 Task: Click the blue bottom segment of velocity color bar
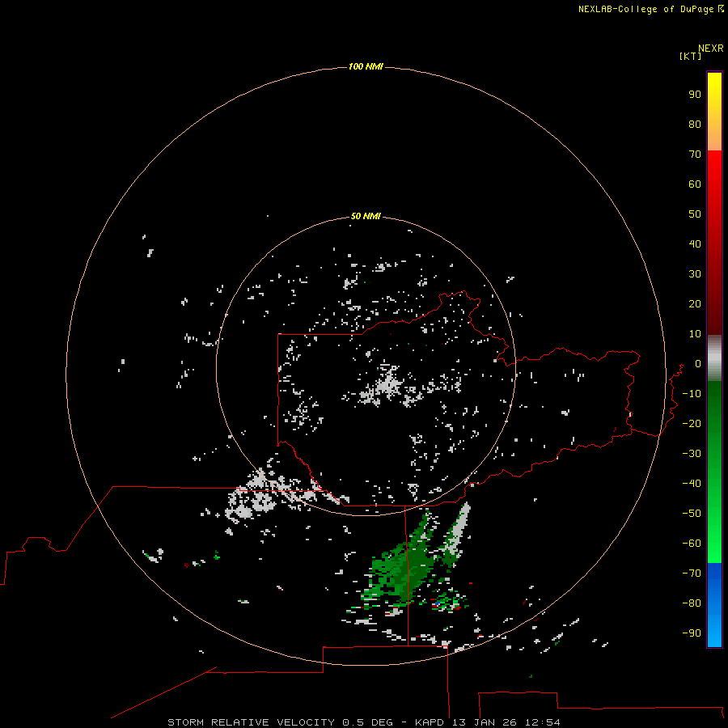[x=714, y=605]
